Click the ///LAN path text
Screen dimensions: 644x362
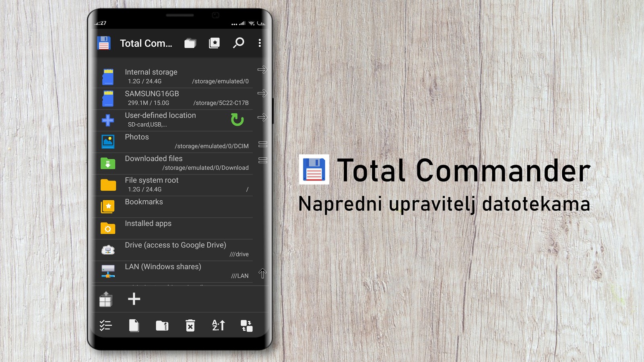tap(240, 276)
